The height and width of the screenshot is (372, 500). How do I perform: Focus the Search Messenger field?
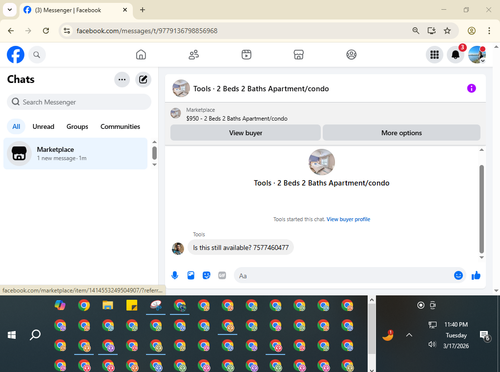pyautogui.click(x=79, y=102)
